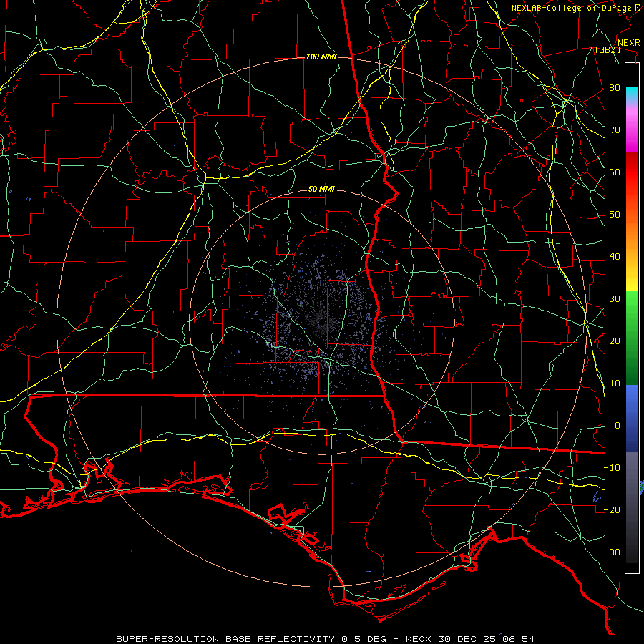Click the 10 value on the dBZ scale
The width and height of the screenshot is (644, 644).
[615, 384]
